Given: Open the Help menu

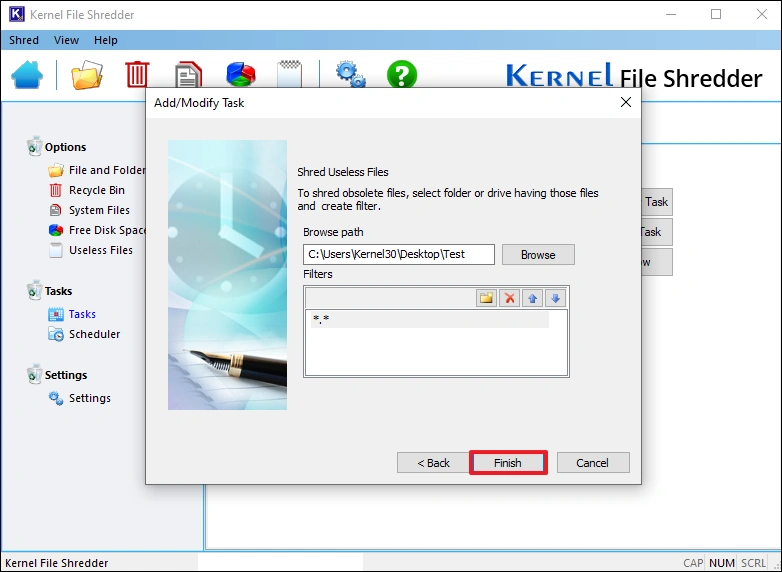Looking at the screenshot, I should [105, 40].
